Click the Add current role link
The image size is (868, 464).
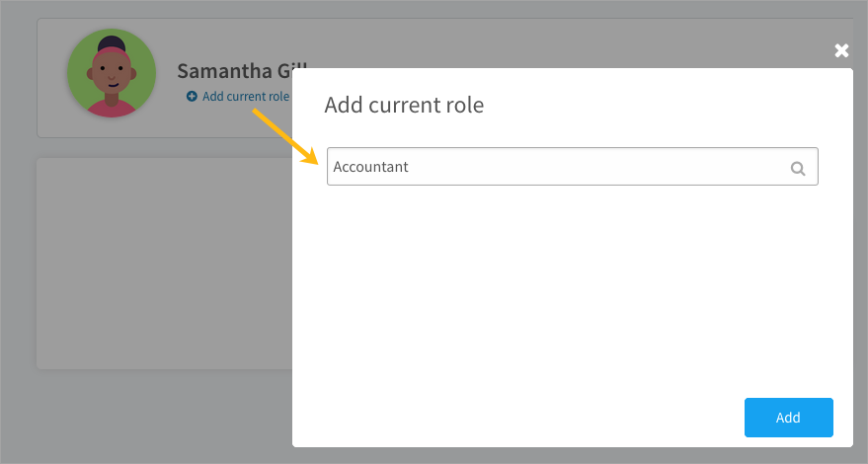coord(246,97)
